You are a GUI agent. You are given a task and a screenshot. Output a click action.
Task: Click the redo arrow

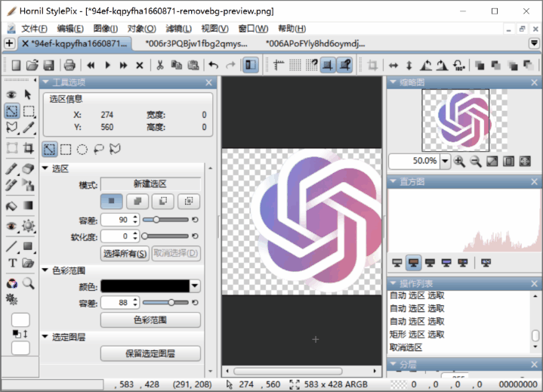point(230,65)
